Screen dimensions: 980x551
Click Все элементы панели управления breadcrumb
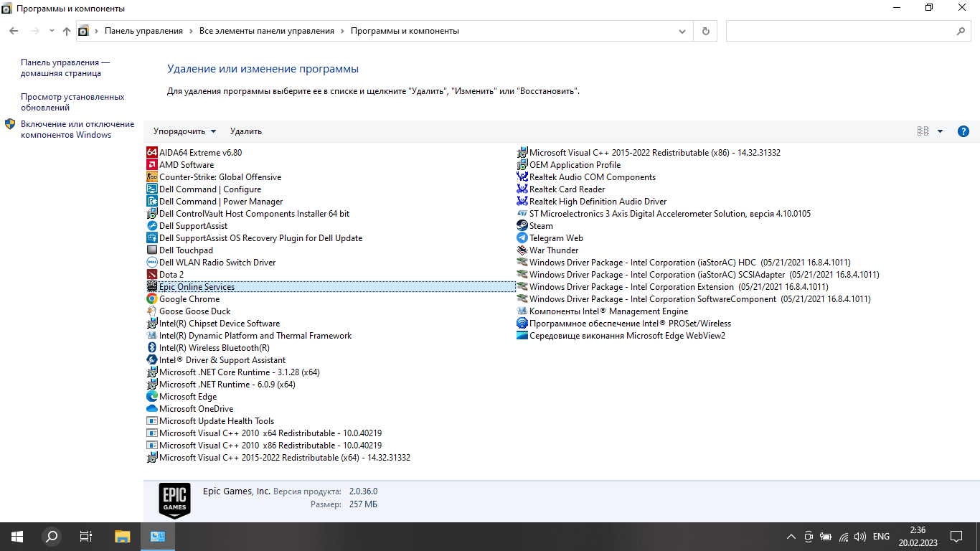tap(267, 31)
